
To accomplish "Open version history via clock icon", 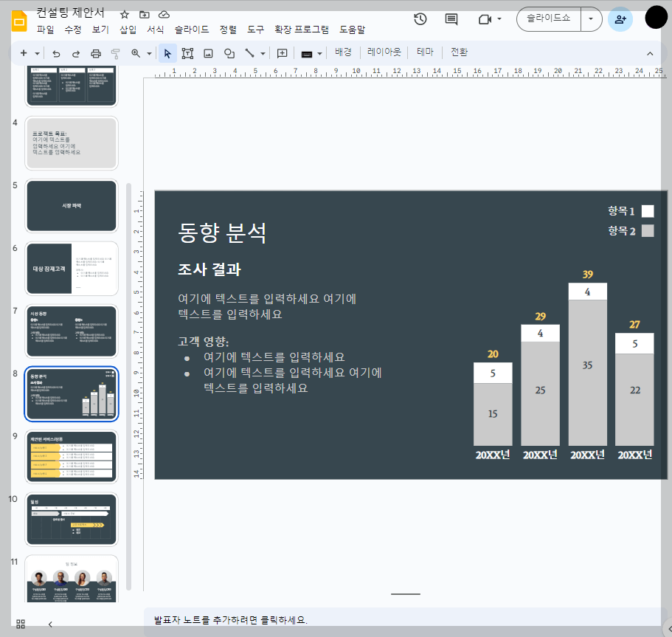I will 421,18.
